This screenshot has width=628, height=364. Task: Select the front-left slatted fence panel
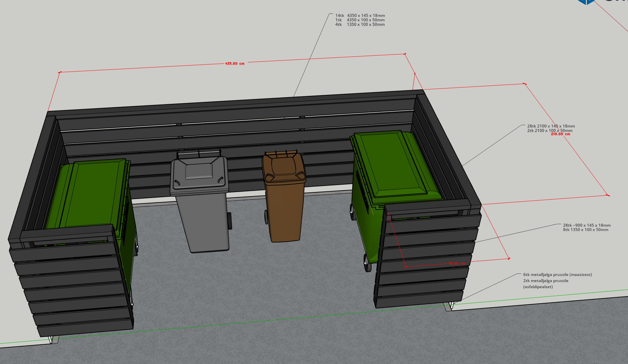[x=74, y=284]
